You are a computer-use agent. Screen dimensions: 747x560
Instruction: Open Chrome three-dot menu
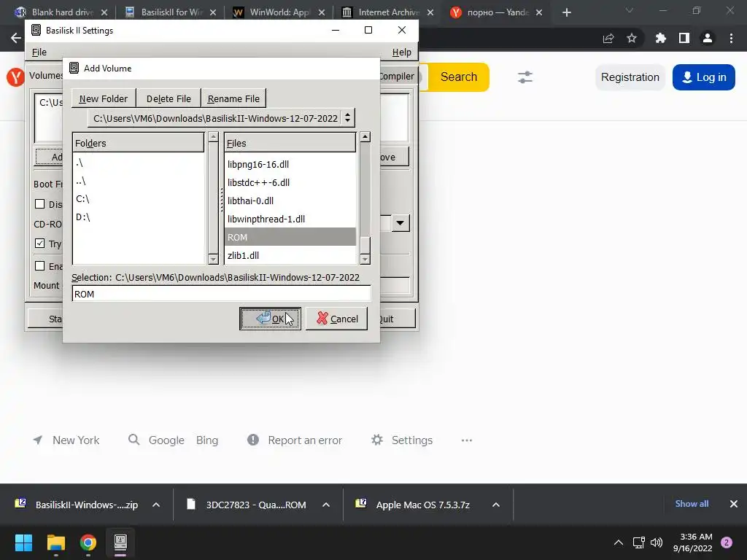[x=731, y=38]
